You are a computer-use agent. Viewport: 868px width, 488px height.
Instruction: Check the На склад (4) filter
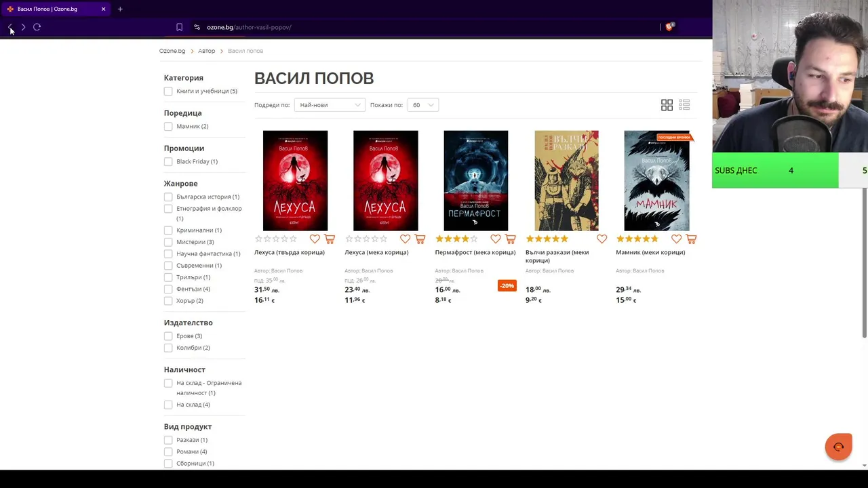(168, 405)
